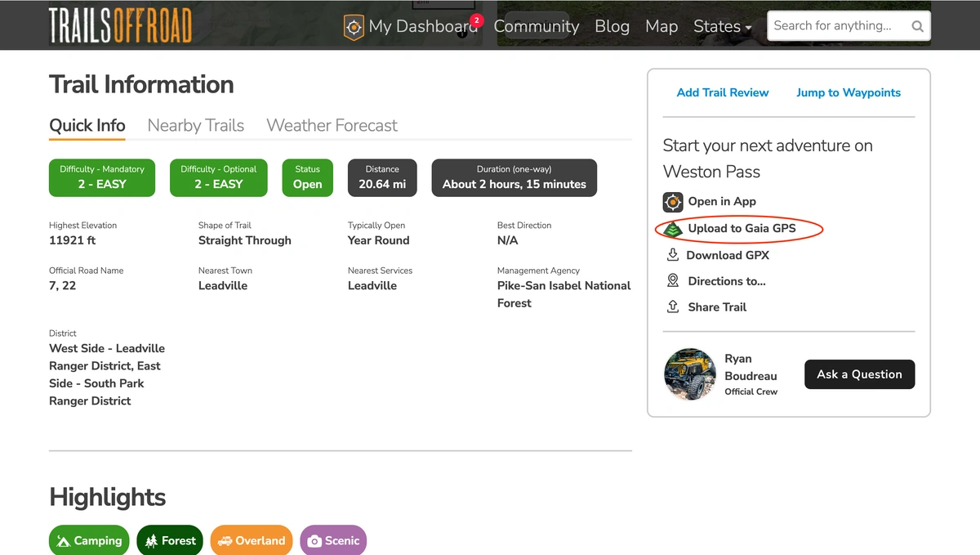
Task: Click the Leadville value under Nearest Services
Action: pos(372,286)
